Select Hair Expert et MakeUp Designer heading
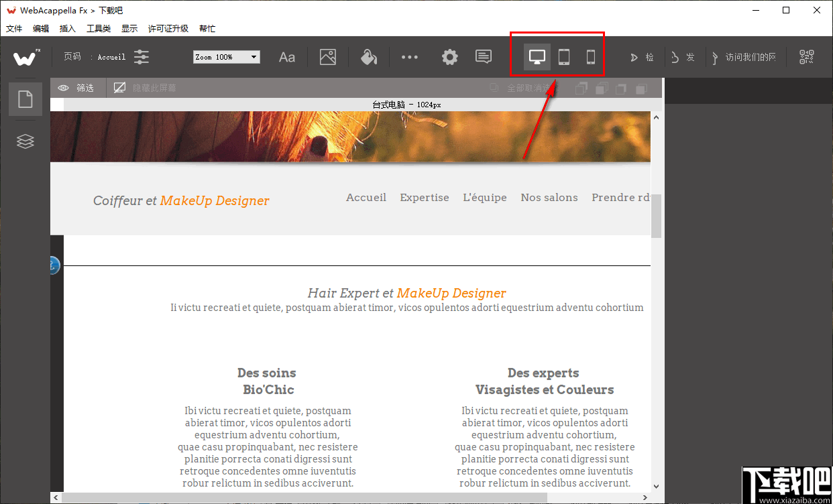Image resolution: width=833 pixels, height=504 pixels. (x=406, y=293)
